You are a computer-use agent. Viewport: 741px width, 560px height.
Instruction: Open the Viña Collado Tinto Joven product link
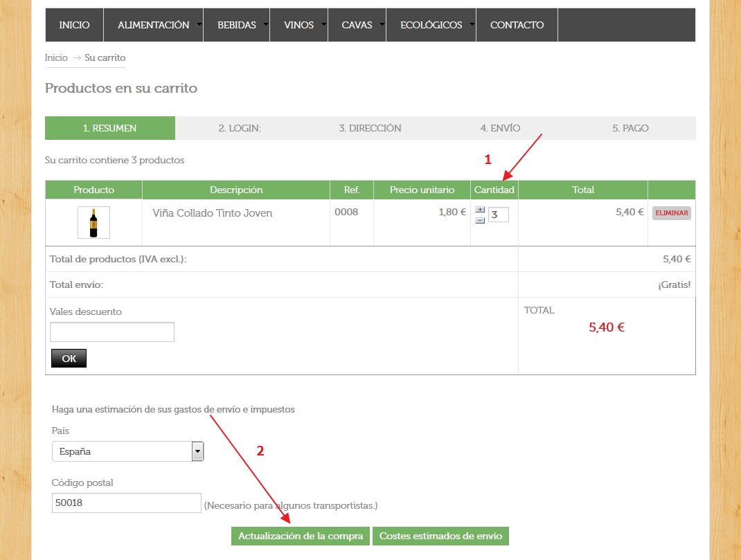coord(212,213)
